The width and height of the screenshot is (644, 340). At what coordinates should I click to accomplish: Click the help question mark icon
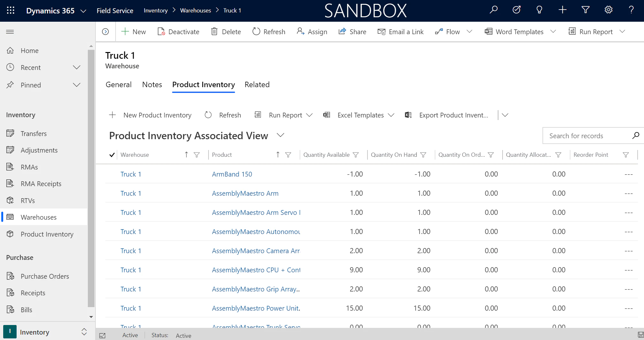(631, 10)
